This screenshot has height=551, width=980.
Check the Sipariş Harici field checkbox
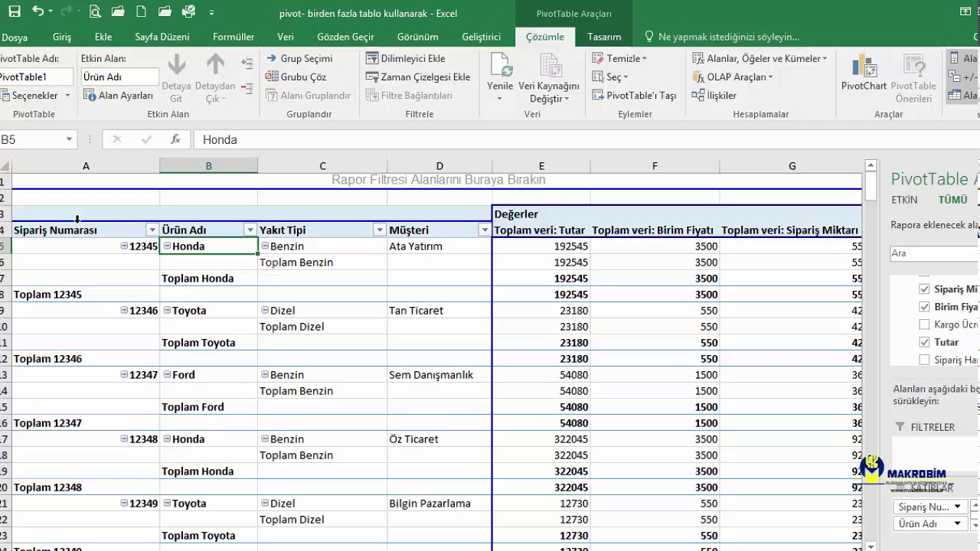(924, 360)
